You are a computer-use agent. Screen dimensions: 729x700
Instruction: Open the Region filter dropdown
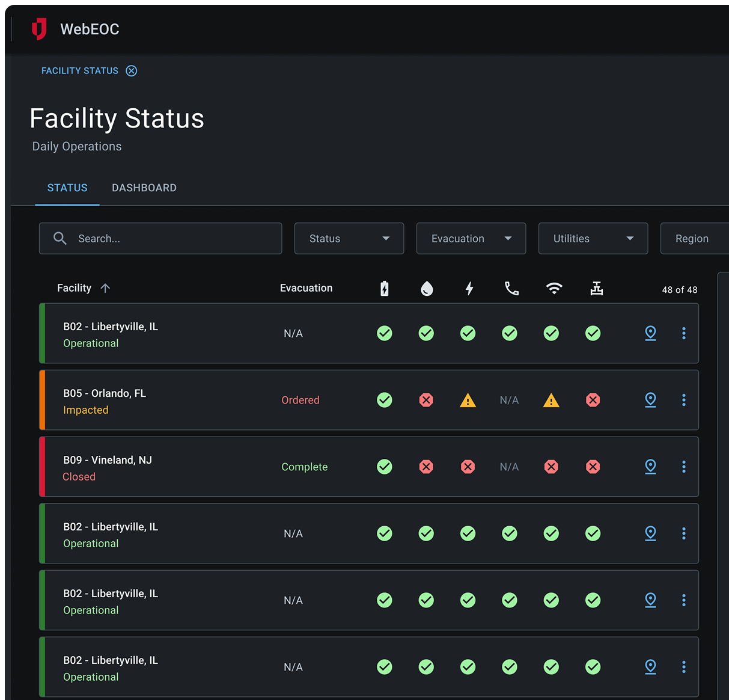pos(694,239)
